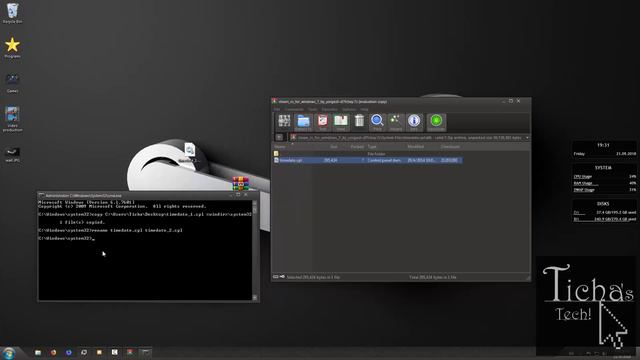
Task: Switch to Command Prompt via its taskbar button
Action: tap(145, 352)
